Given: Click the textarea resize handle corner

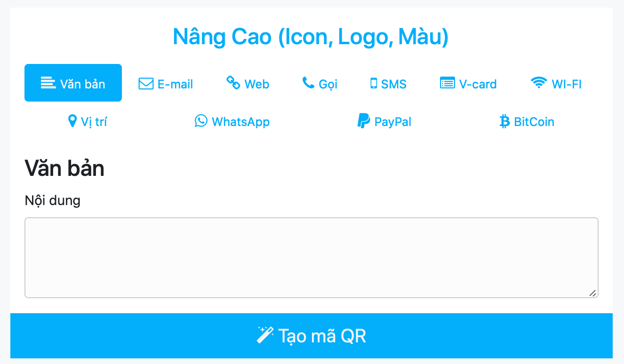Looking at the screenshot, I should (x=593, y=293).
